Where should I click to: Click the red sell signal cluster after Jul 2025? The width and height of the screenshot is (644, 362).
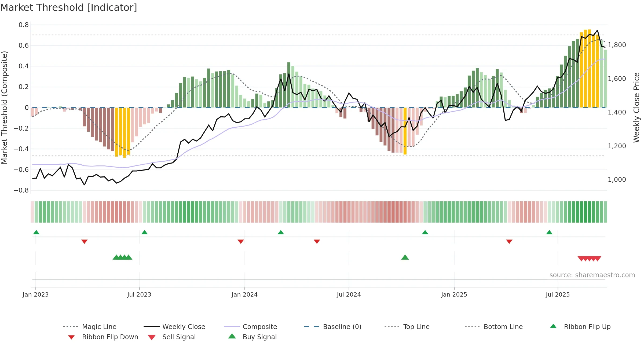[x=590, y=258]
